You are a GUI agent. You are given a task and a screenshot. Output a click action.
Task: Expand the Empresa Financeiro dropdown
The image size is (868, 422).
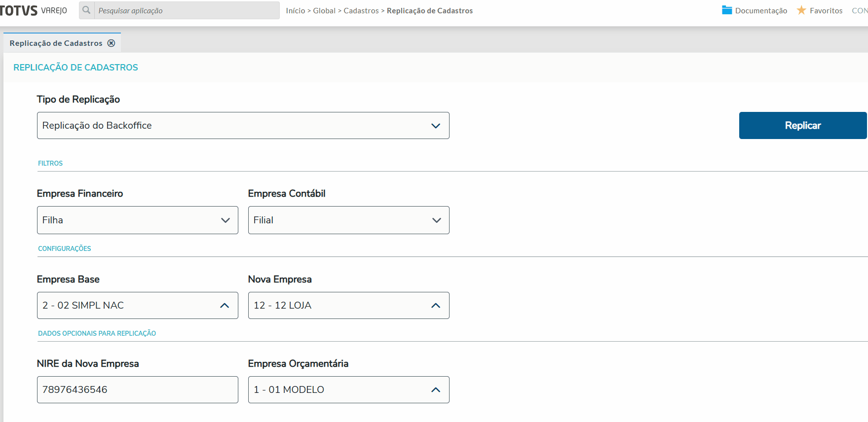click(226, 220)
